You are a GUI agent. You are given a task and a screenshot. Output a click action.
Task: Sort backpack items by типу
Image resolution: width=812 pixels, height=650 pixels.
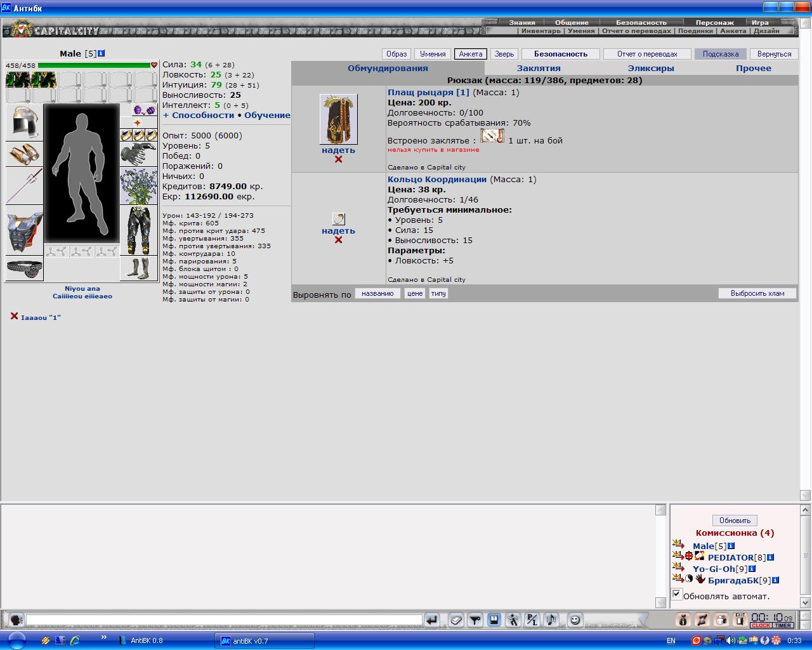point(438,293)
